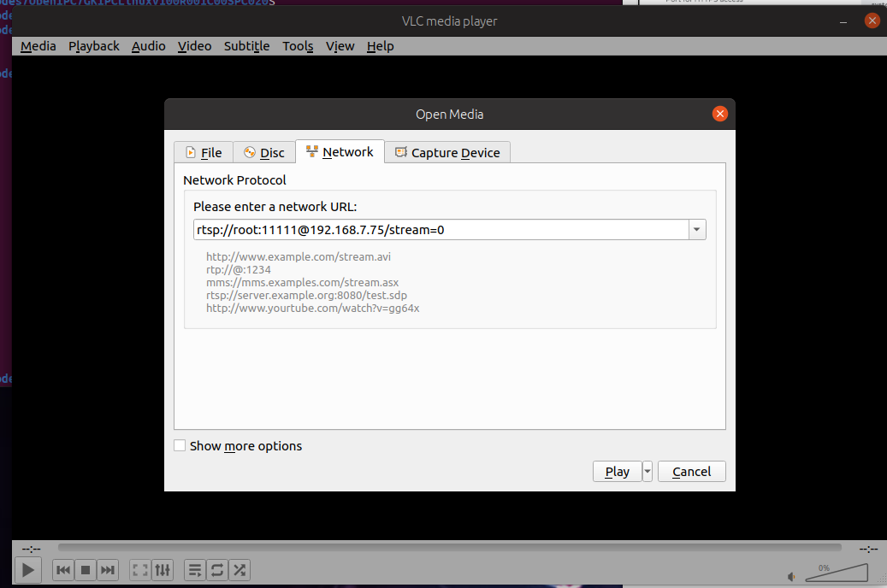This screenshot has width=887, height=588.
Task: Toggle the playlist view icon
Action: 195,570
